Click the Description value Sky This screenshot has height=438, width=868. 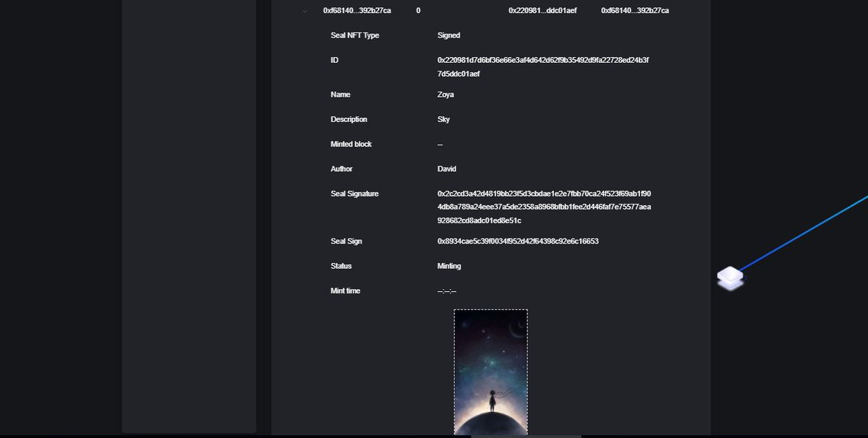(443, 119)
